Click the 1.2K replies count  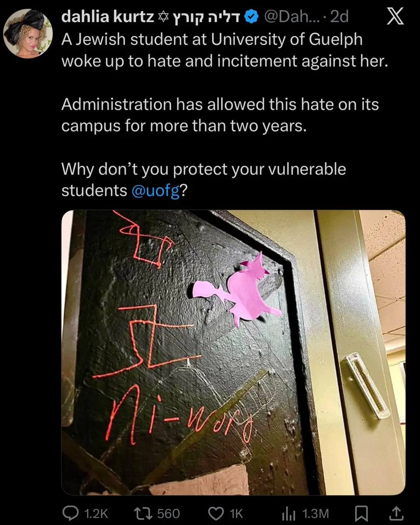[x=96, y=514]
